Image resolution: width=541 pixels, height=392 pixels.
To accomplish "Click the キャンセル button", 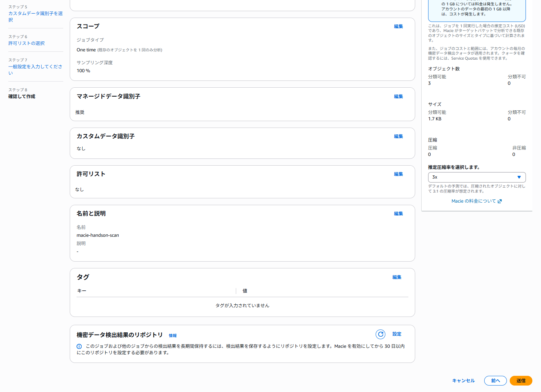I will (x=463, y=381).
